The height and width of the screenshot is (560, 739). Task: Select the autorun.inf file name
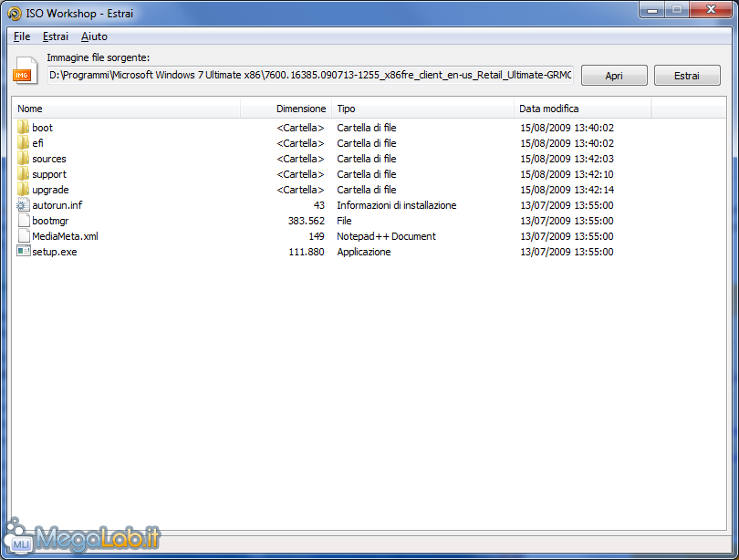coord(57,205)
